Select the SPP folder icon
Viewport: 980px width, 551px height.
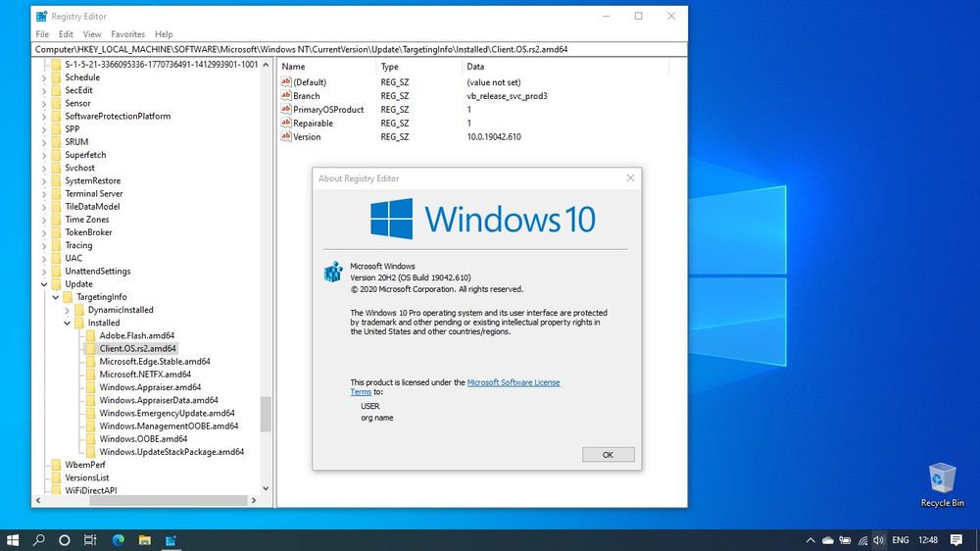56,128
